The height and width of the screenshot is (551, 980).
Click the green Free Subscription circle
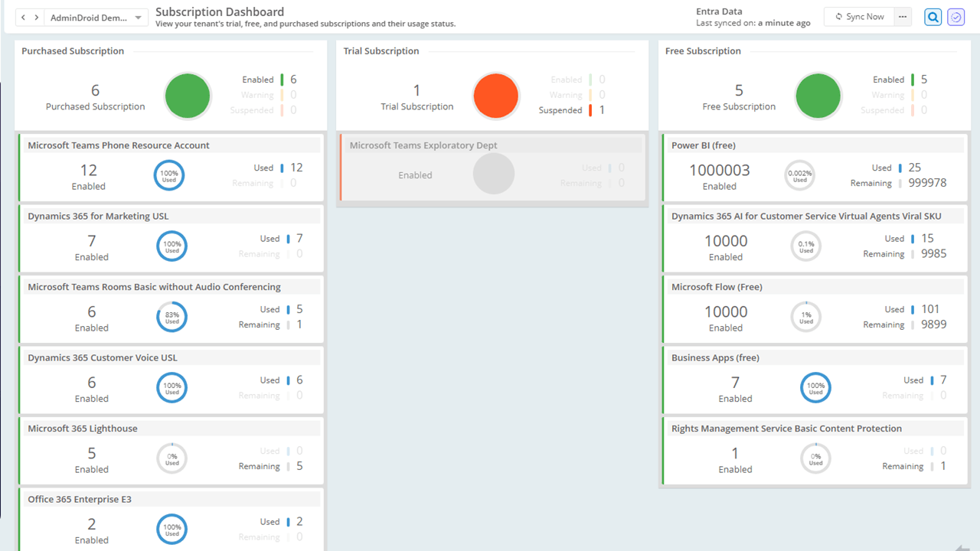(x=818, y=96)
